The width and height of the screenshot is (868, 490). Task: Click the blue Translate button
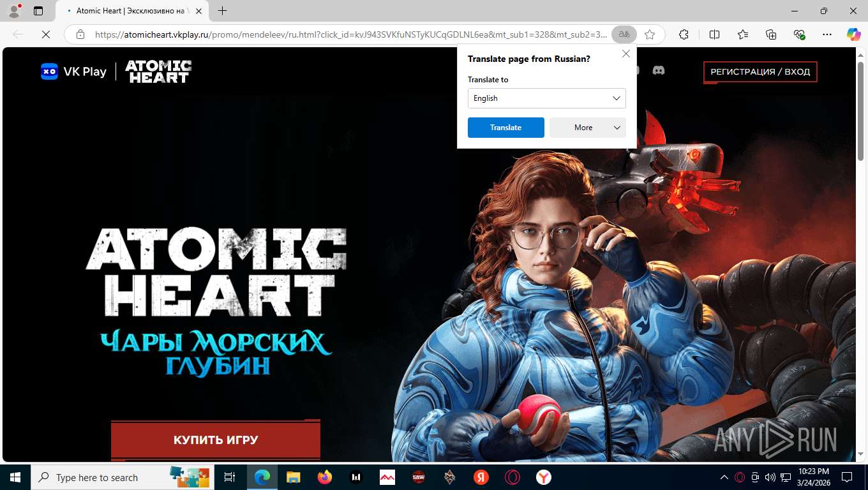tap(506, 128)
